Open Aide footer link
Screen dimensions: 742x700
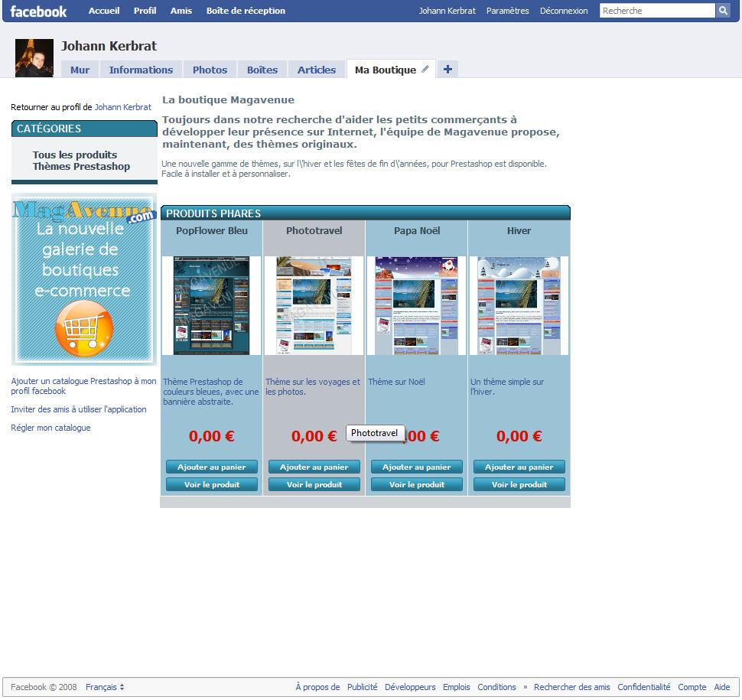tap(721, 687)
